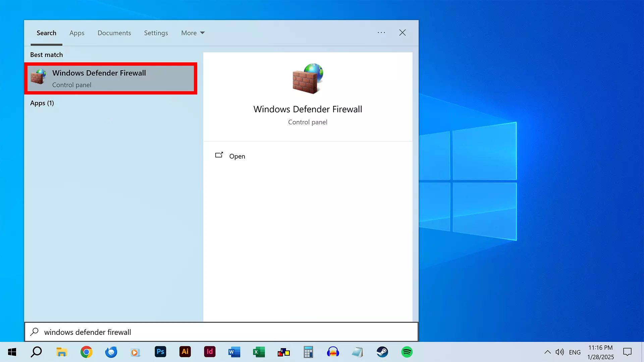Open Steam from the taskbar
Screen dimensions: 644x362
click(382, 352)
